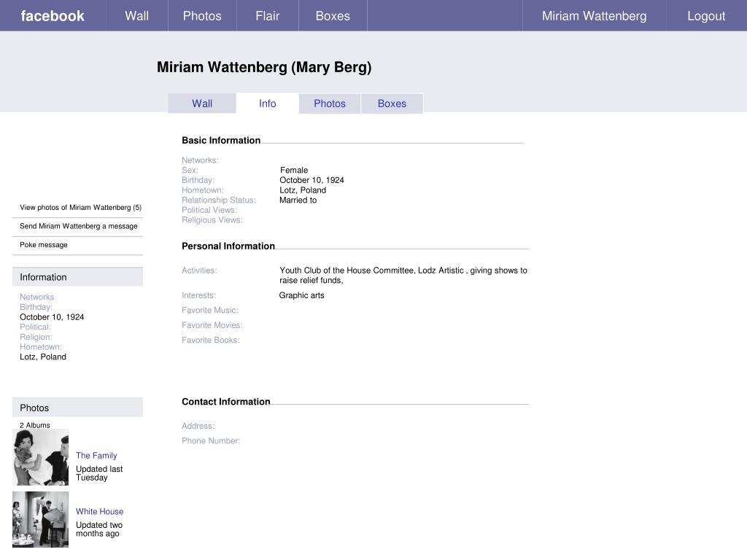Click 'Updated last Tuesday' under The Family

point(99,473)
